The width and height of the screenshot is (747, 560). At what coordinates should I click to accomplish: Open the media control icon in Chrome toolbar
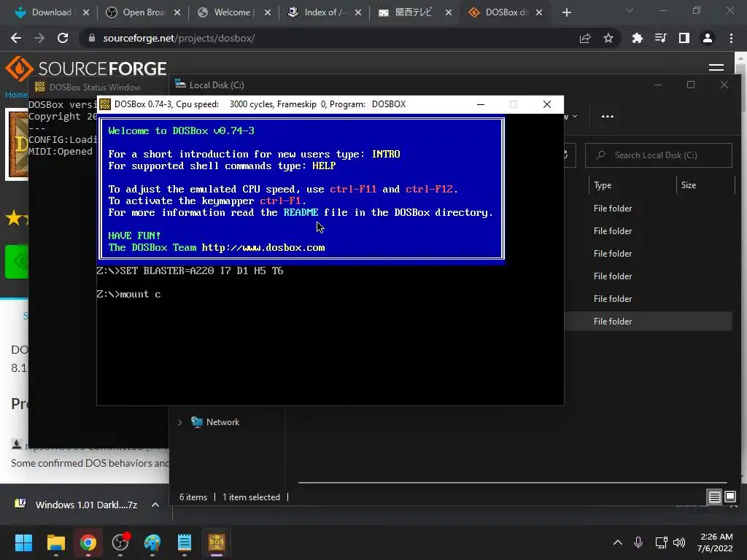[660, 38]
